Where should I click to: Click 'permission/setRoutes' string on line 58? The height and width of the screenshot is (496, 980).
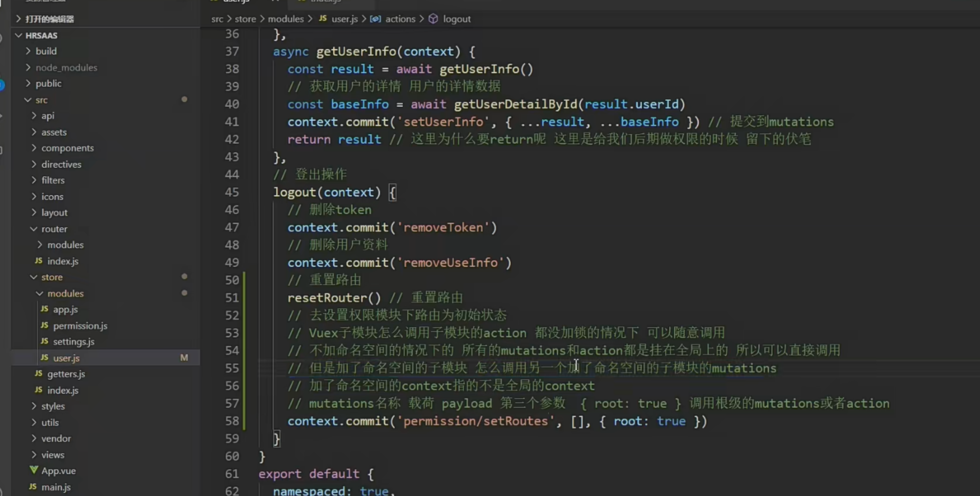[476, 421]
